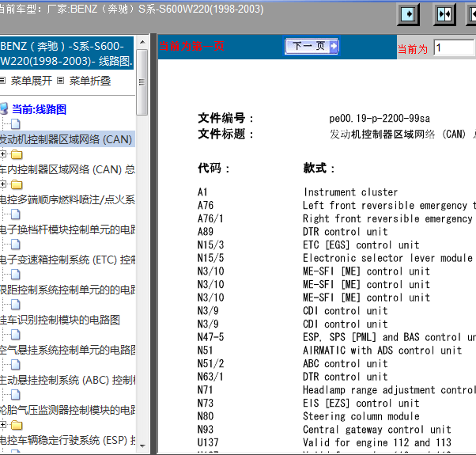
Task: Click document icon above 发动机控制器区域网络
Action: (16, 124)
